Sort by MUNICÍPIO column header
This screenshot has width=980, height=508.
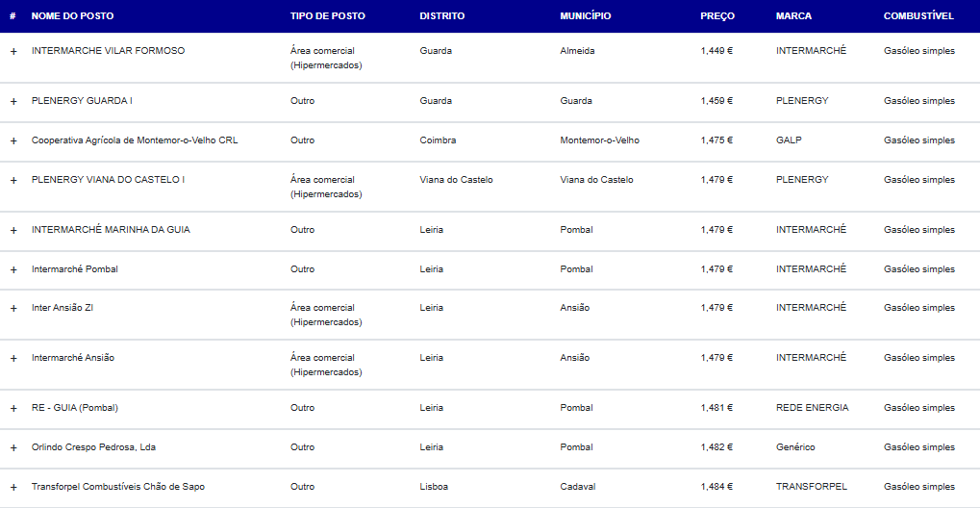coord(585,16)
